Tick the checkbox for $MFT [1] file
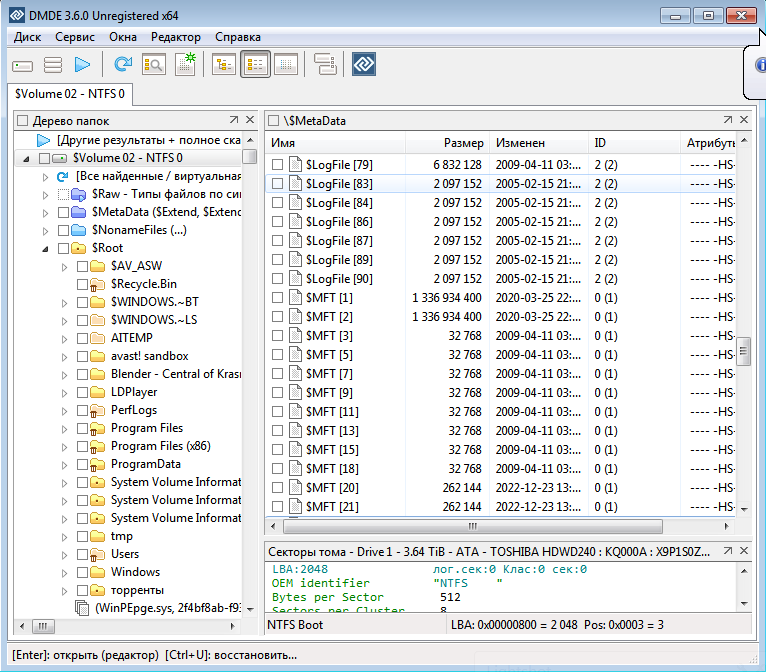The width and height of the screenshot is (766, 672). point(278,298)
